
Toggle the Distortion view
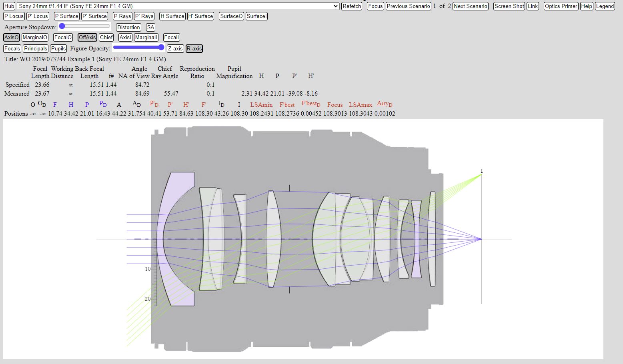pyautogui.click(x=128, y=27)
